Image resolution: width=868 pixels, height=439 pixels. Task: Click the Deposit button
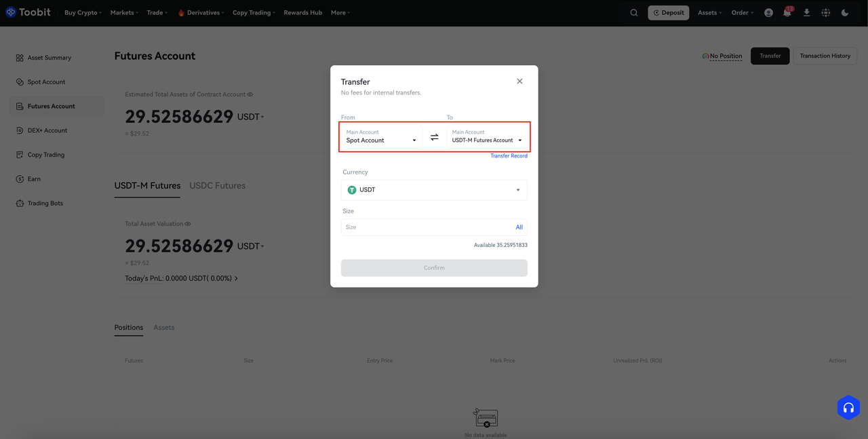pos(669,13)
